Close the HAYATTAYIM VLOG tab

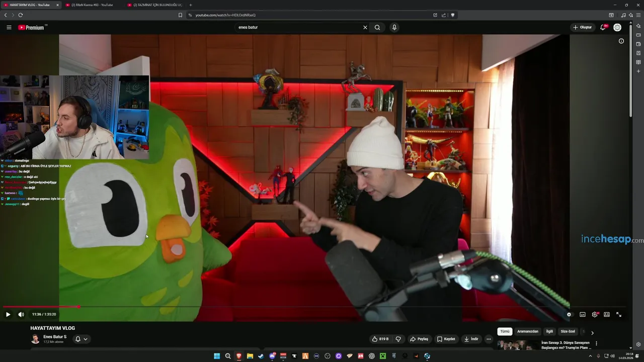coord(57,5)
